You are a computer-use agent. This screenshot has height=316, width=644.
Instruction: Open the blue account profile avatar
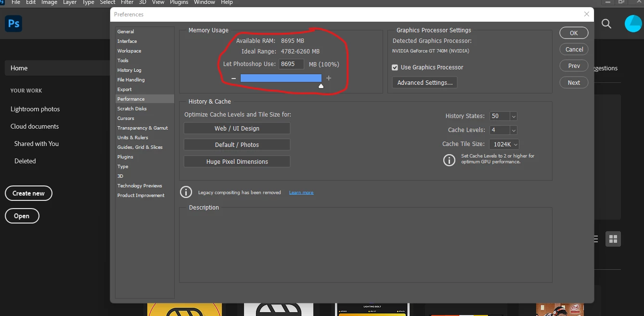point(633,24)
